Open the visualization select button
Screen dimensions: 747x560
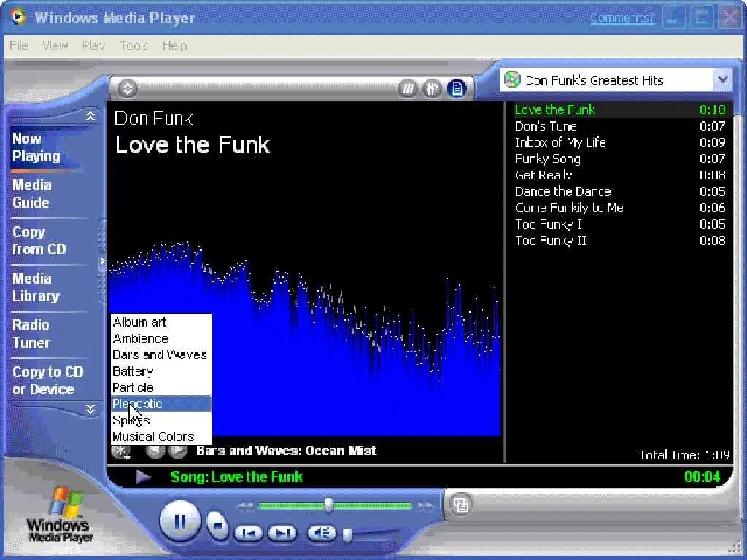tap(121, 451)
